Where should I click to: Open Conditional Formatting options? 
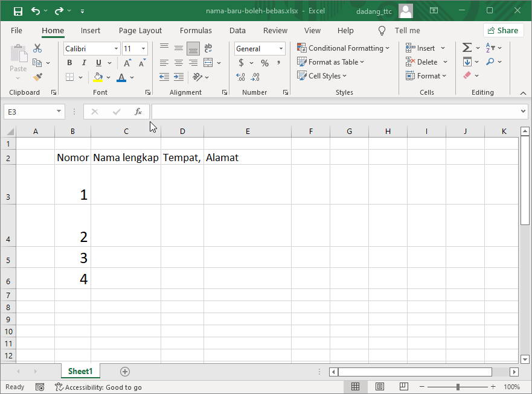click(x=343, y=48)
